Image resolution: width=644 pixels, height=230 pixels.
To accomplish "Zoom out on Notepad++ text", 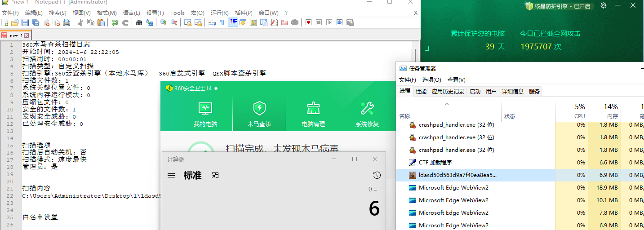I will pos(173,22).
